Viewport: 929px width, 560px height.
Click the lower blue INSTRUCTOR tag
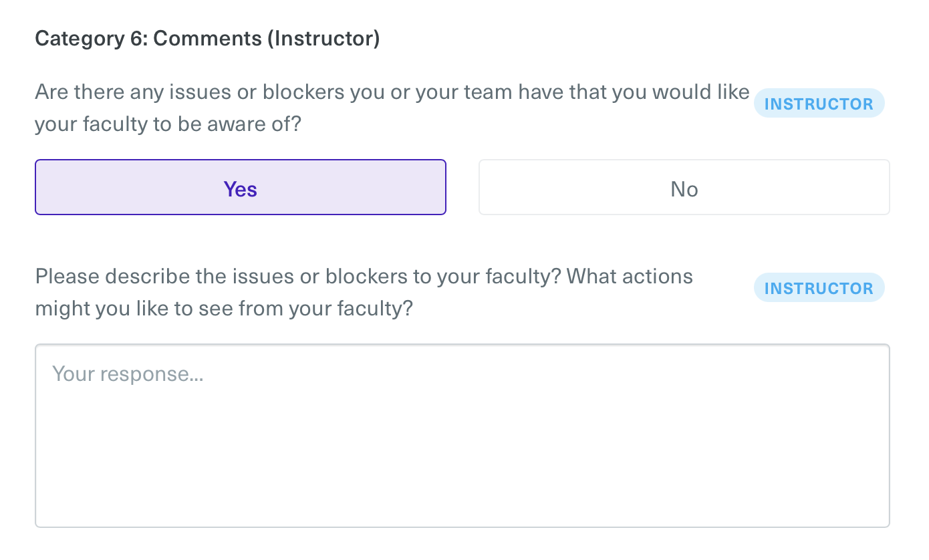pos(819,289)
